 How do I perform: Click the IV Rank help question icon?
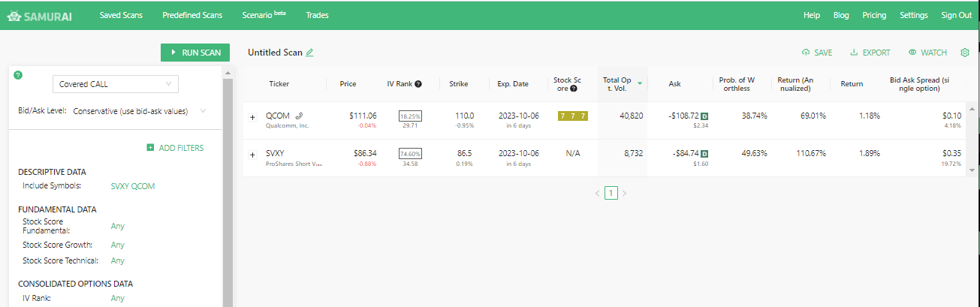418,84
